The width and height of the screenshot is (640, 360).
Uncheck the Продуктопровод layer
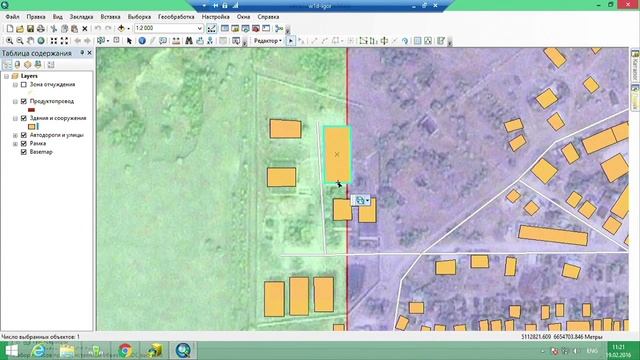click(24, 101)
